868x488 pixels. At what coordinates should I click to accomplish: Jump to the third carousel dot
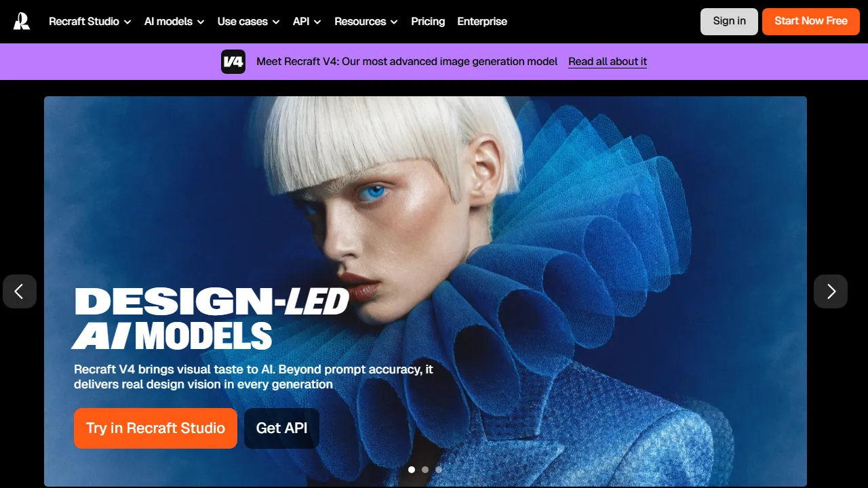tap(439, 469)
